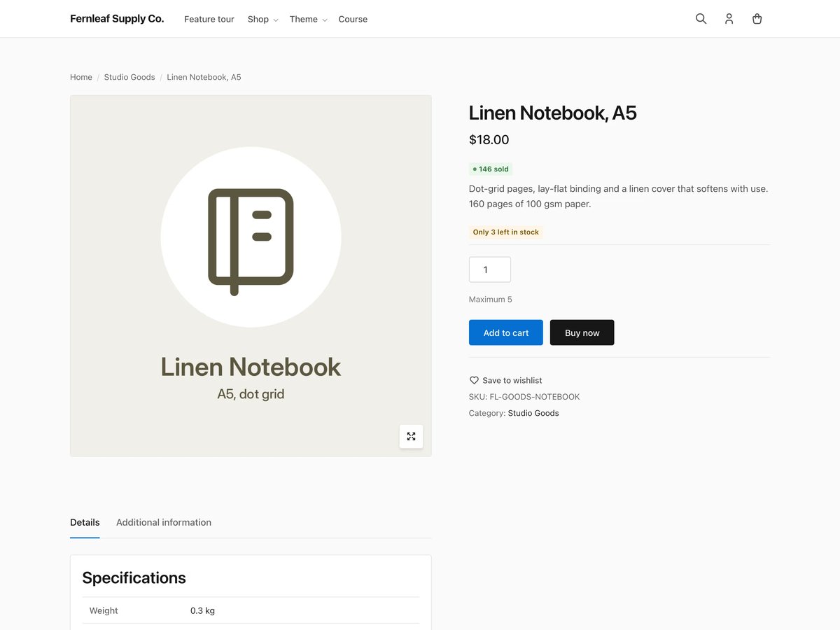Switch to the Details tab
Image resolution: width=840 pixels, height=630 pixels.
[x=85, y=522]
